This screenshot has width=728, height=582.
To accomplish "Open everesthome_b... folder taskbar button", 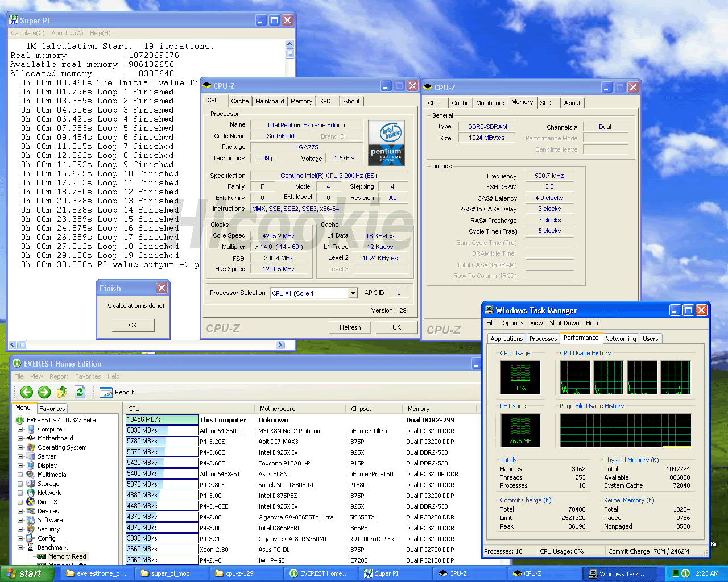I will click(96, 573).
